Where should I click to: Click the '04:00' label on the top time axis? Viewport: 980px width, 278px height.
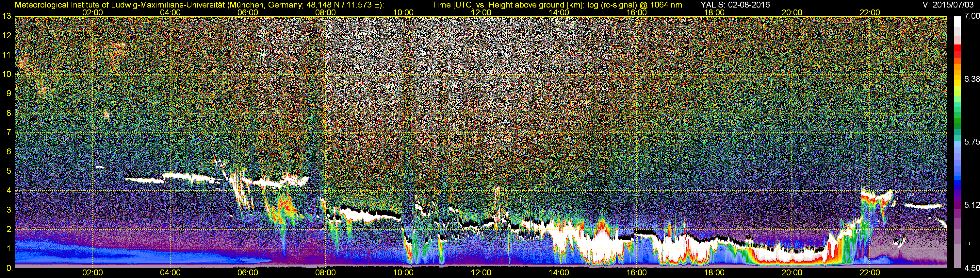click(170, 12)
